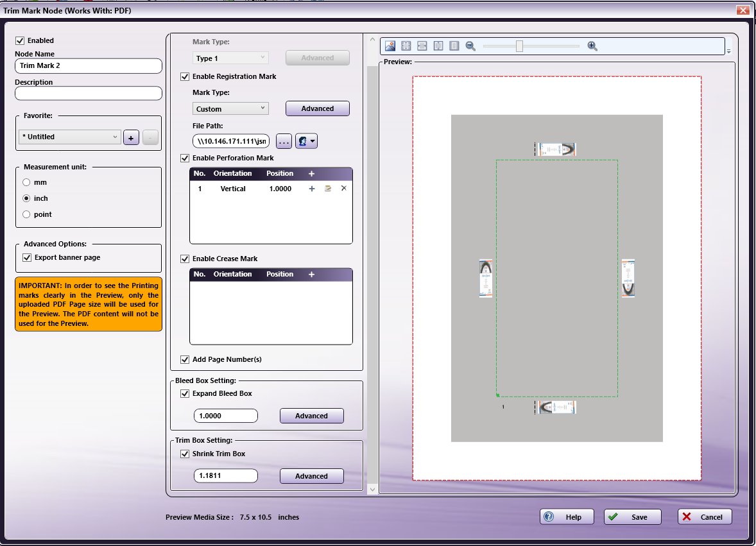
Task: Toggle Expand Bleed Box checkbox
Action: point(185,393)
